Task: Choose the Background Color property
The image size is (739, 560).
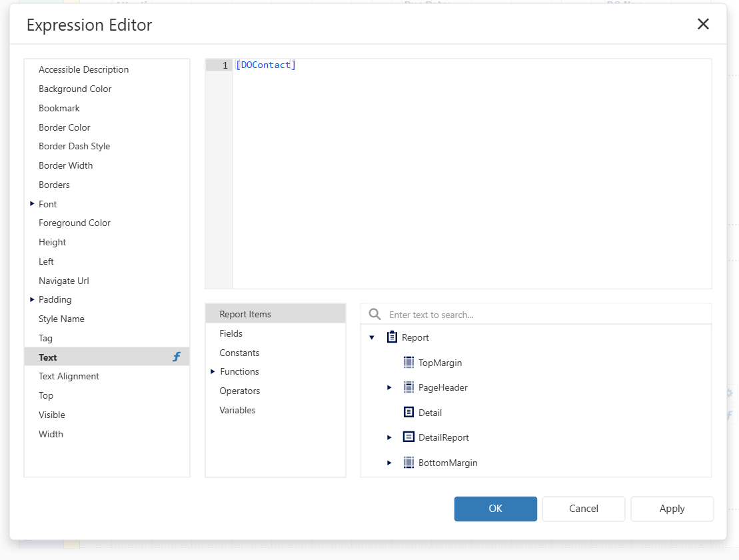Action: pos(75,89)
